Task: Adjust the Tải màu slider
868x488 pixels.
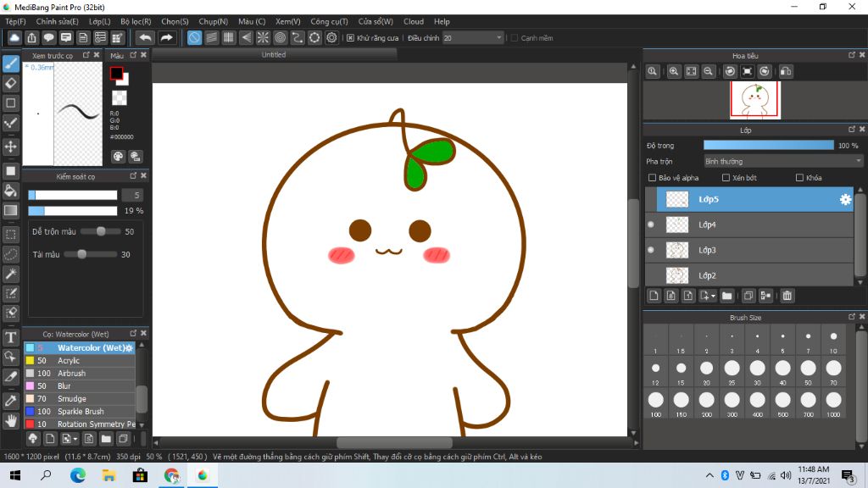Action: 90,254
